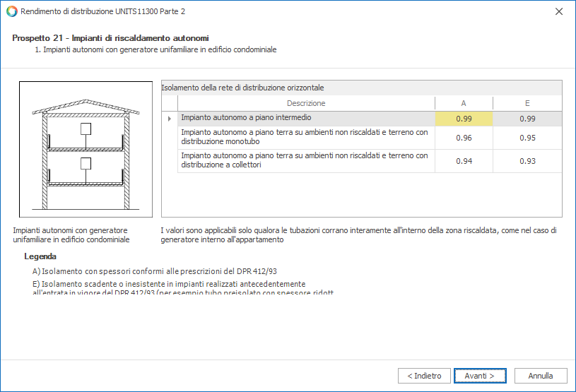This screenshot has width=576, height=392.
Task: Close the Rendimento di distribuzione dialog
Action: [x=559, y=11]
